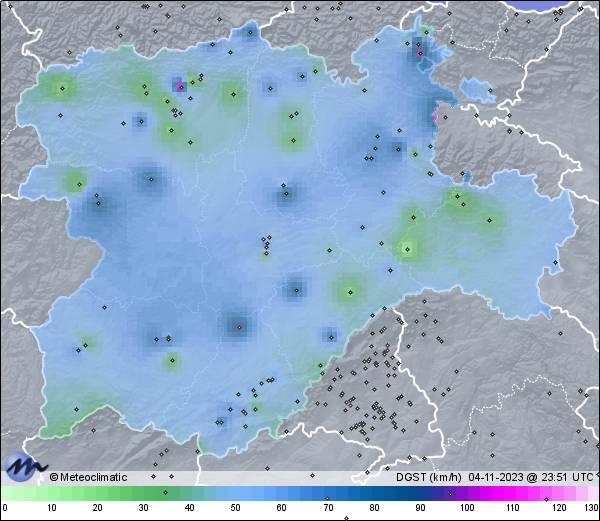Click the date 04-11-2023
This screenshot has height=521, width=600.
tap(496, 477)
